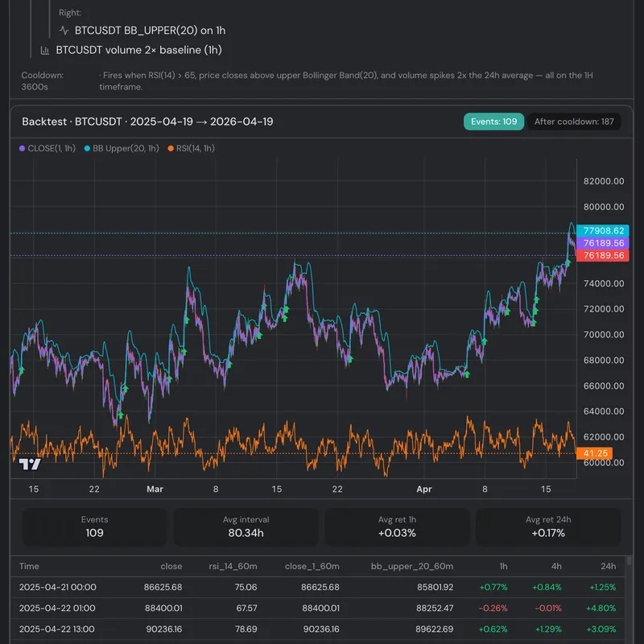Sort by the Time column header
Viewport: 644px width, 644px height.
29,566
